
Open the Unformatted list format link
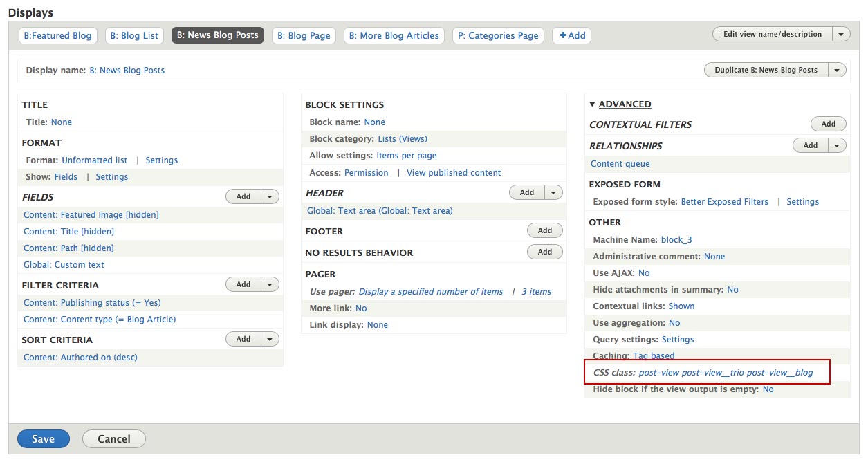(x=95, y=160)
